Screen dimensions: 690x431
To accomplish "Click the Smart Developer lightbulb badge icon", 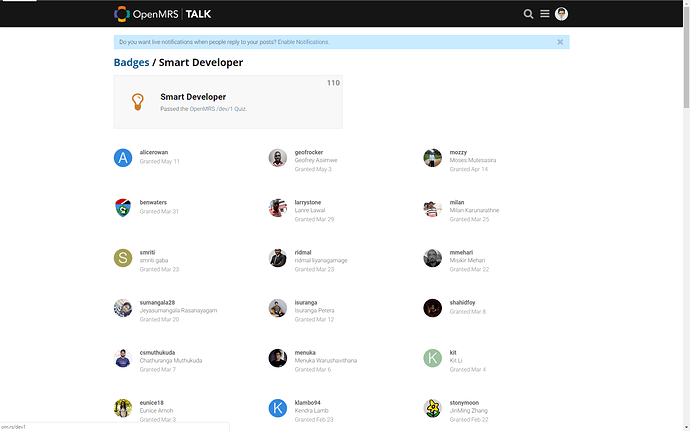I will [x=137, y=102].
